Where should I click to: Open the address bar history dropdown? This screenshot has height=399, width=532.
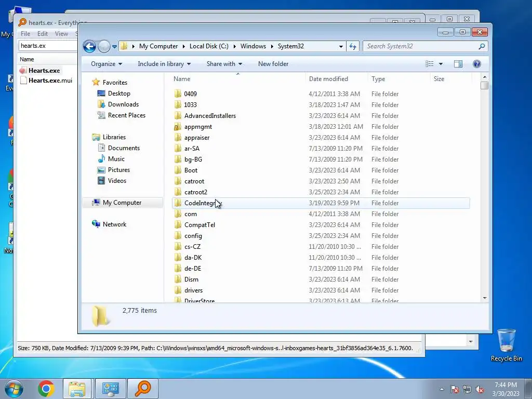[341, 46]
